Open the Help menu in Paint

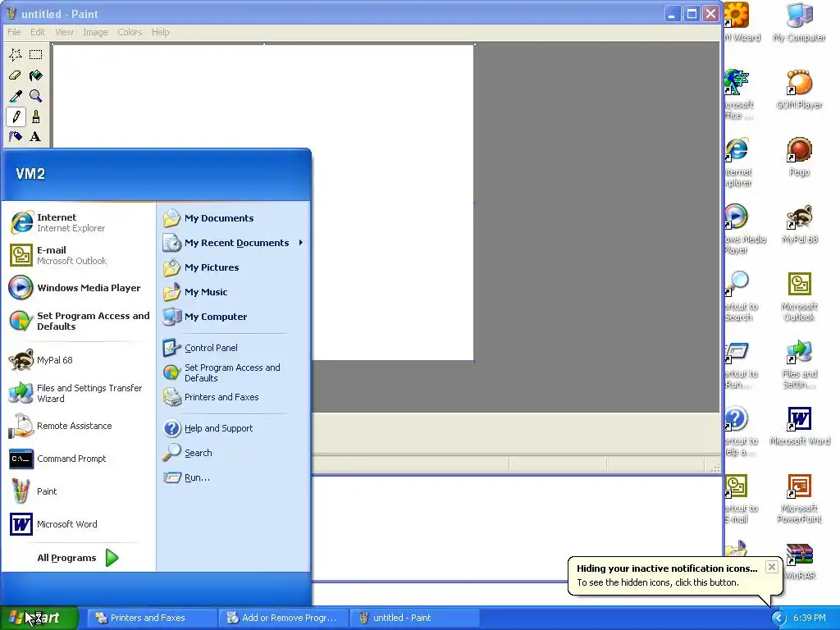[x=160, y=32]
